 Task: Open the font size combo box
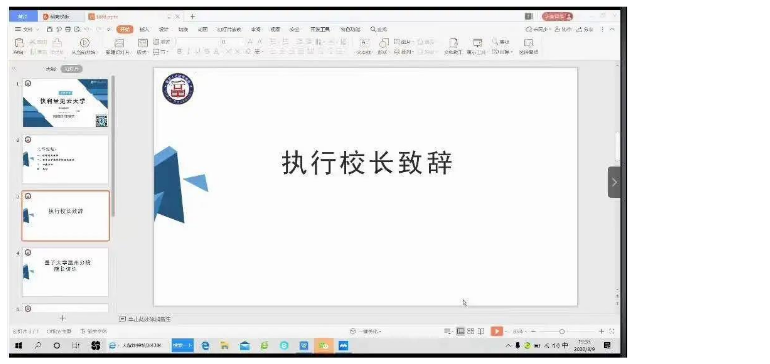(231, 42)
